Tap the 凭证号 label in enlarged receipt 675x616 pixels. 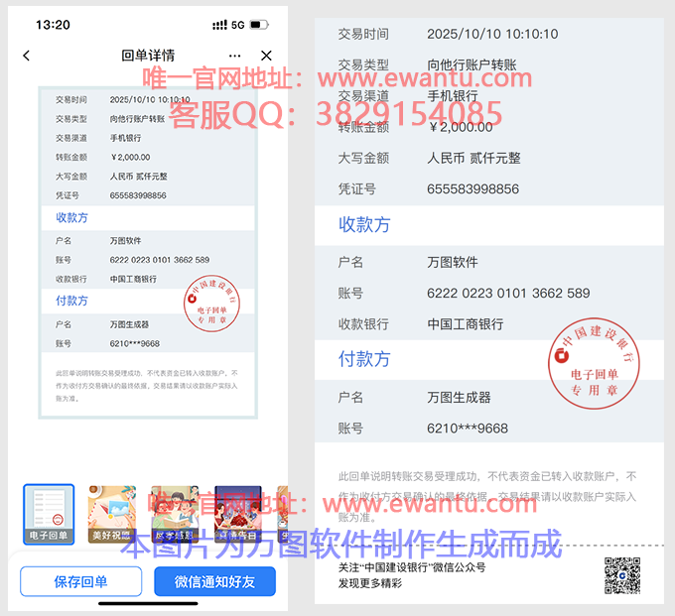click(x=357, y=188)
